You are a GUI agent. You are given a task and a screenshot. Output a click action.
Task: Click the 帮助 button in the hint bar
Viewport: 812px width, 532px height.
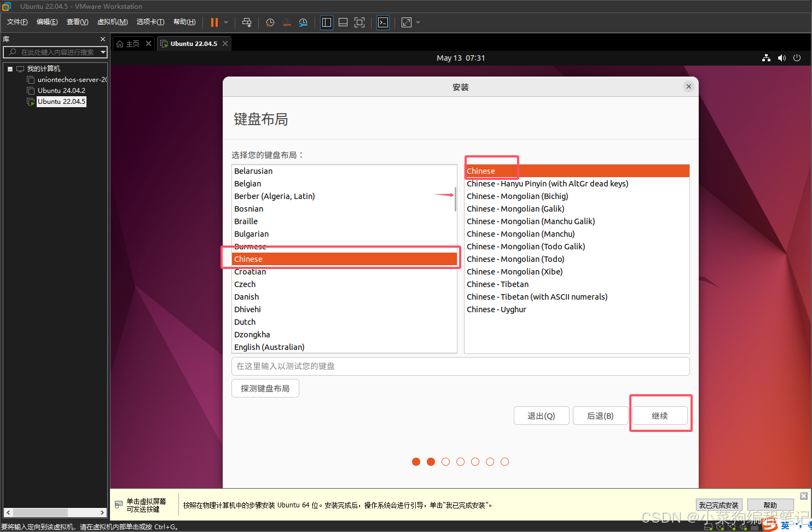tap(770, 505)
